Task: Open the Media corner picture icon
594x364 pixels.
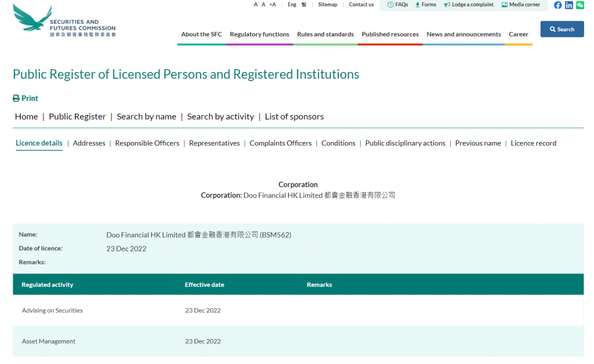Action: pyautogui.click(x=504, y=5)
